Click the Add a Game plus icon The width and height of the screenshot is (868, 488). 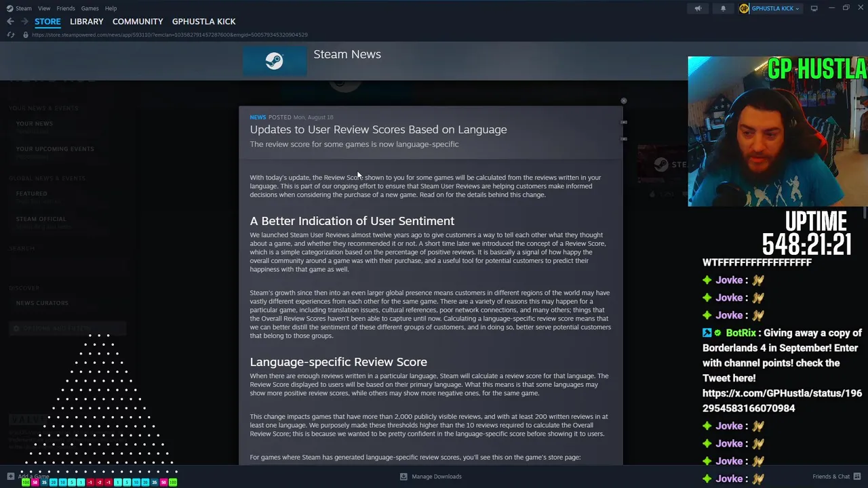point(10,476)
